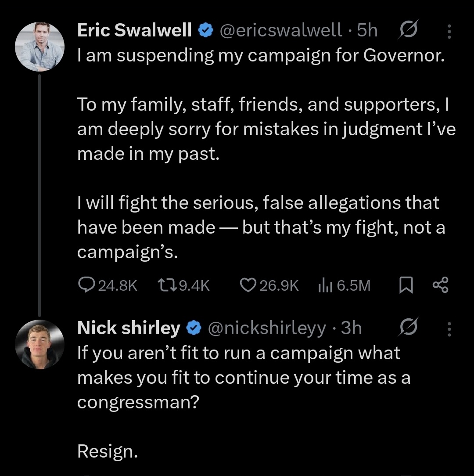Share Eric Swalwell's tweet
Image resolution: width=474 pixels, height=476 pixels.
(x=440, y=286)
